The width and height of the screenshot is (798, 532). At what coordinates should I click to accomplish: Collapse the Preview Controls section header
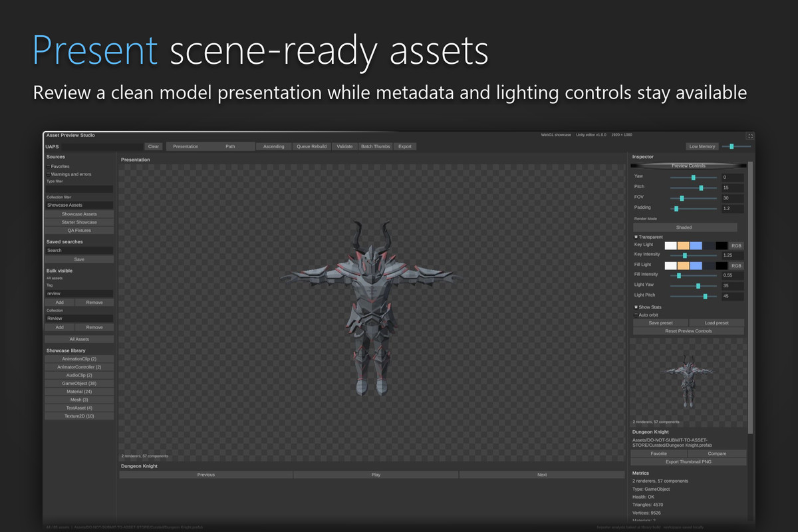[x=688, y=166]
